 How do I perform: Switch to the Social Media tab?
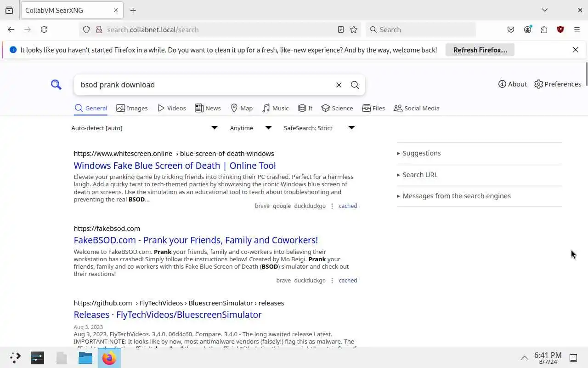click(x=417, y=108)
